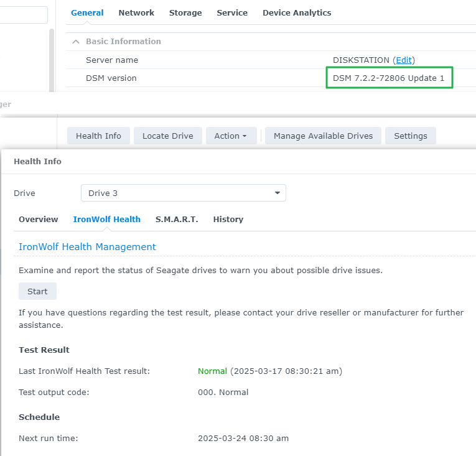476x456 pixels.
Task: Switch to the General tab
Action: (87, 12)
